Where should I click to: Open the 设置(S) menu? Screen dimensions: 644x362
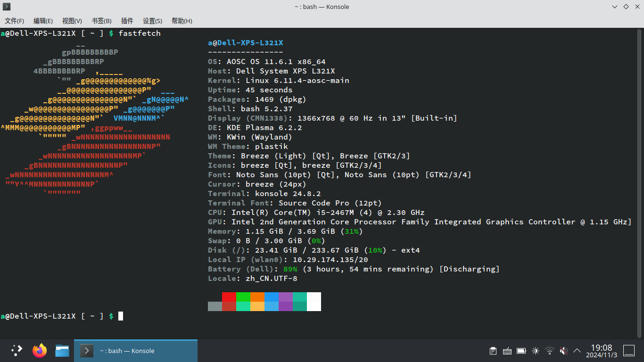152,21
